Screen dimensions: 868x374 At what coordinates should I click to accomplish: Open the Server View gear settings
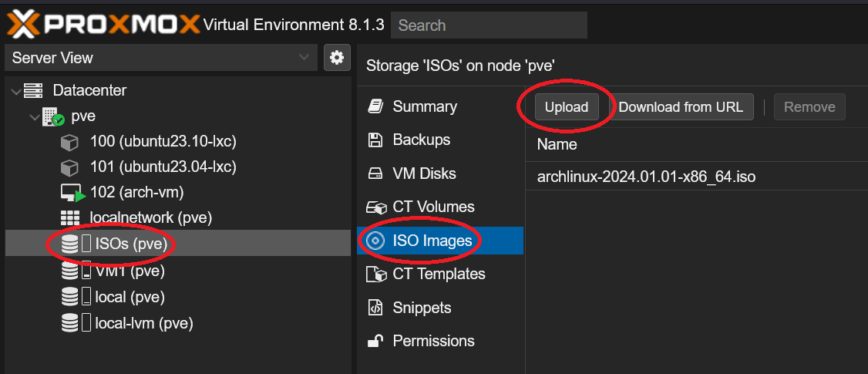coord(337,58)
